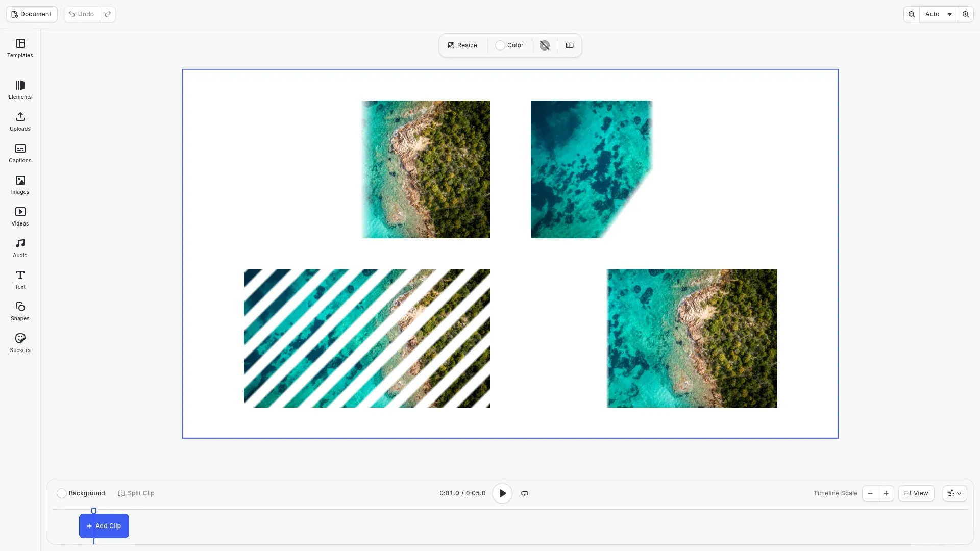
Task: Click the Document button
Action: [32, 14]
